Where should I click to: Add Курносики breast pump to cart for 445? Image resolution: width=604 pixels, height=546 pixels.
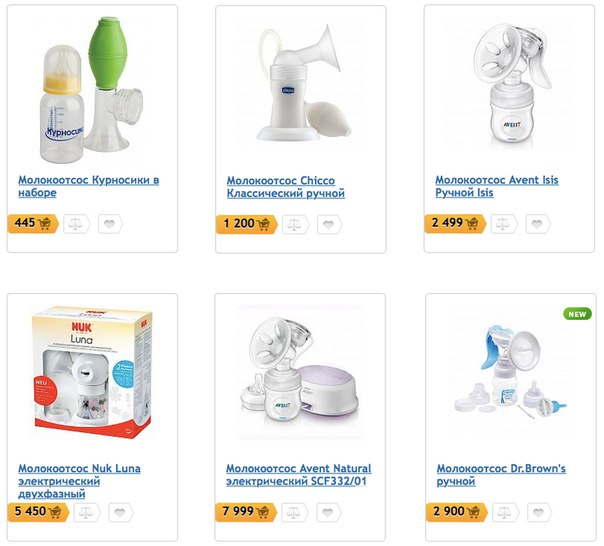pos(33,223)
